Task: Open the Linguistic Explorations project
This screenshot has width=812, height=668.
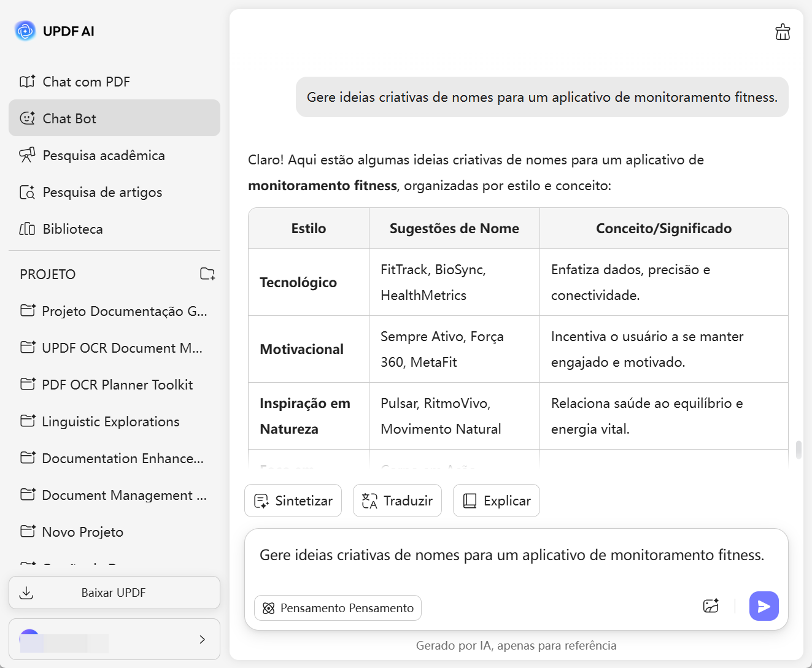Action: 110,421
